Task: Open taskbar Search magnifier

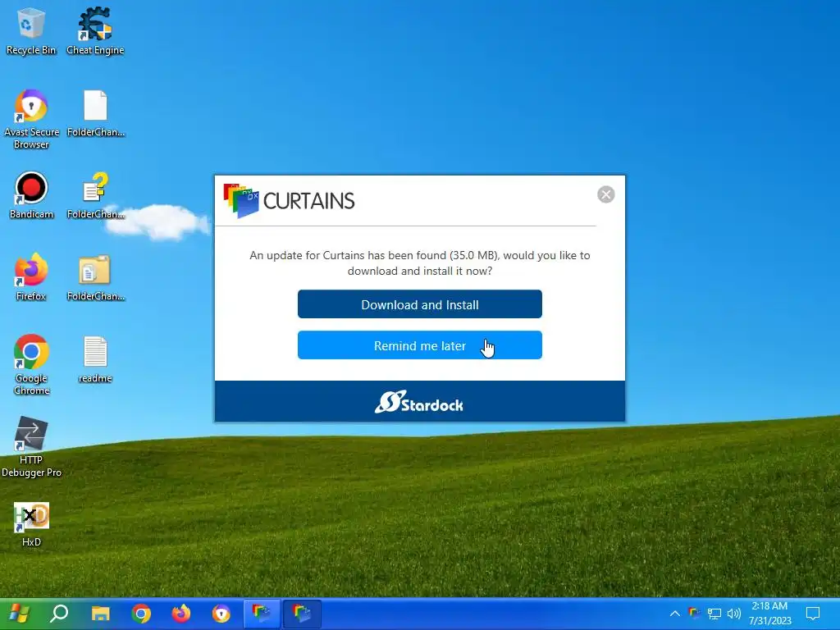Action: (x=59, y=614)
